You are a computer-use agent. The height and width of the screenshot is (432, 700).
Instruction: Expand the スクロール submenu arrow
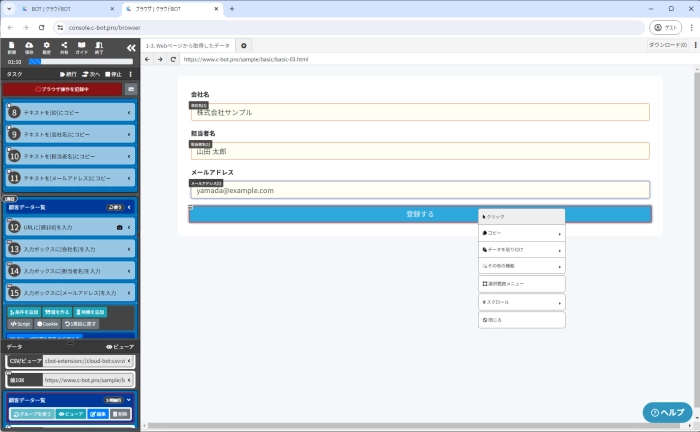559,301
